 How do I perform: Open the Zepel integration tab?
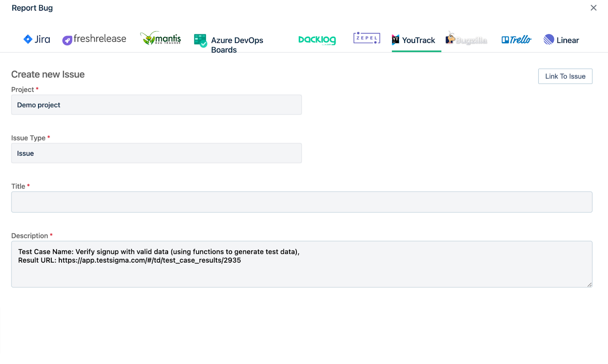(x=367, y=38)
